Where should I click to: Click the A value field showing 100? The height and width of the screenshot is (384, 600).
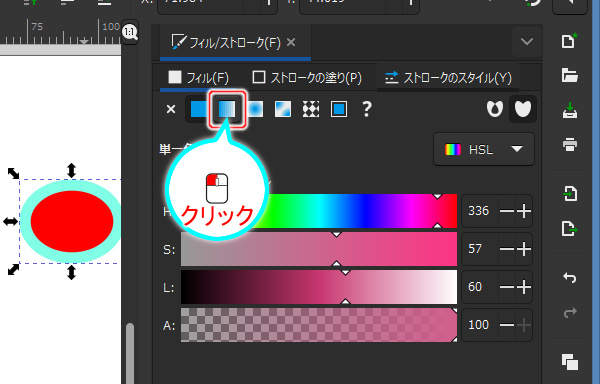point(479,325)
